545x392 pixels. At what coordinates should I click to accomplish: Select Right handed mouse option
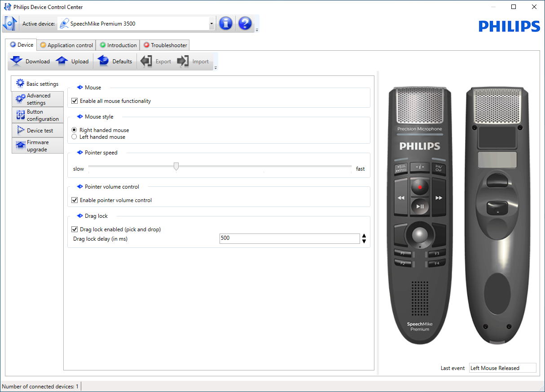(74, 130)
